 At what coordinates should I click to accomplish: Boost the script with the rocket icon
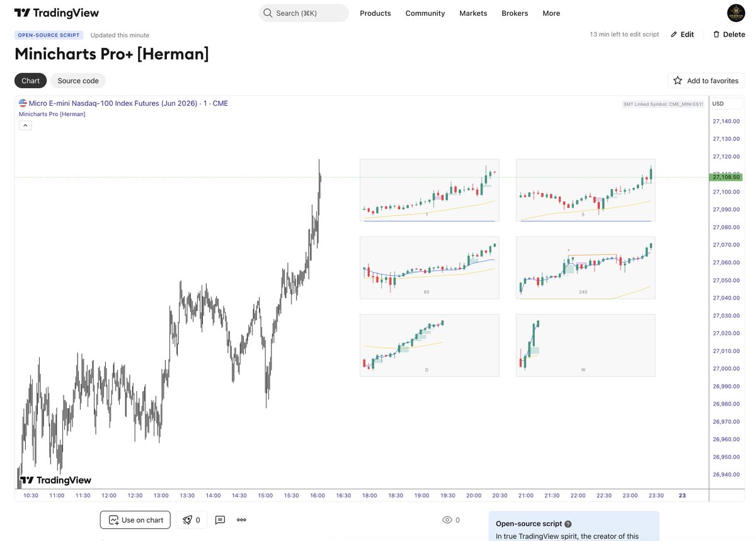pos(186,519)
